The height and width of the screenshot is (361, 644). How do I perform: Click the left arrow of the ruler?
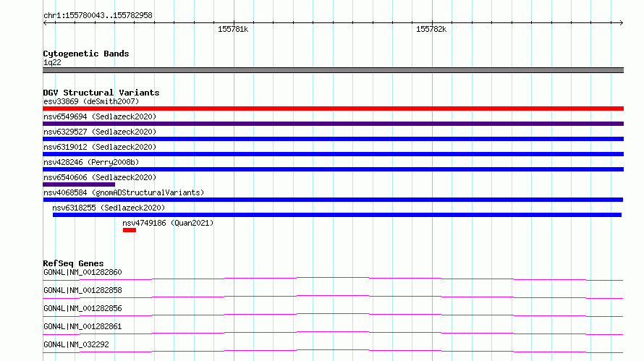click(x=45, y=22)
